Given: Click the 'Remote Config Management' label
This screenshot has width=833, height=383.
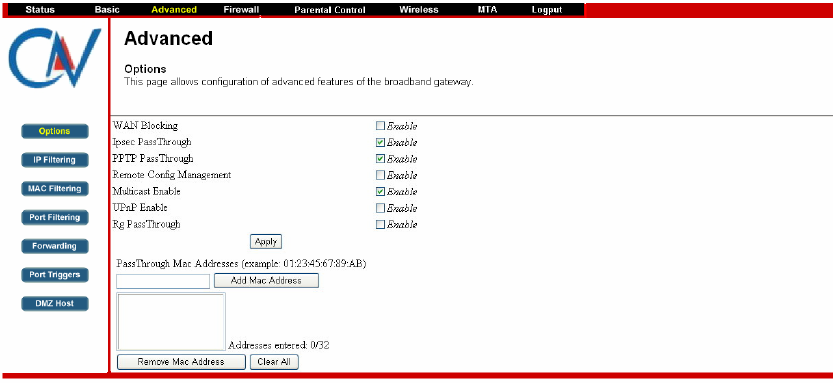Looking at the screenshot, I should point(172,175).
